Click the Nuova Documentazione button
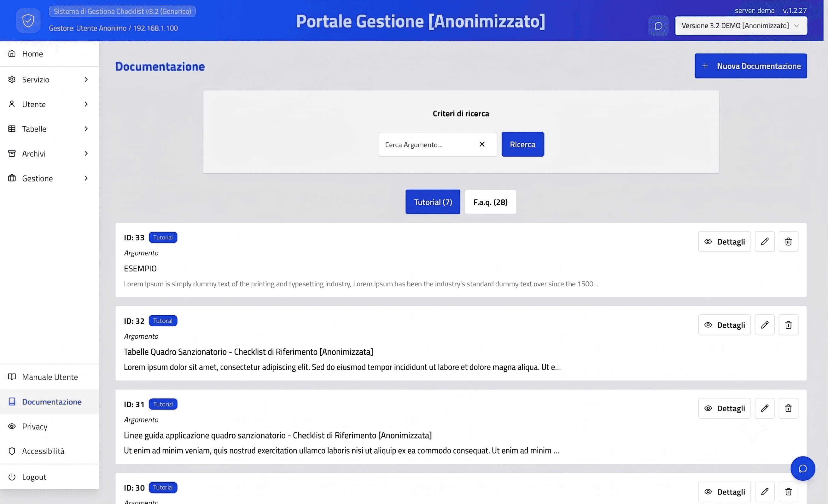The height and width of the screenshot is (504, 828). [x=751, y=66]
